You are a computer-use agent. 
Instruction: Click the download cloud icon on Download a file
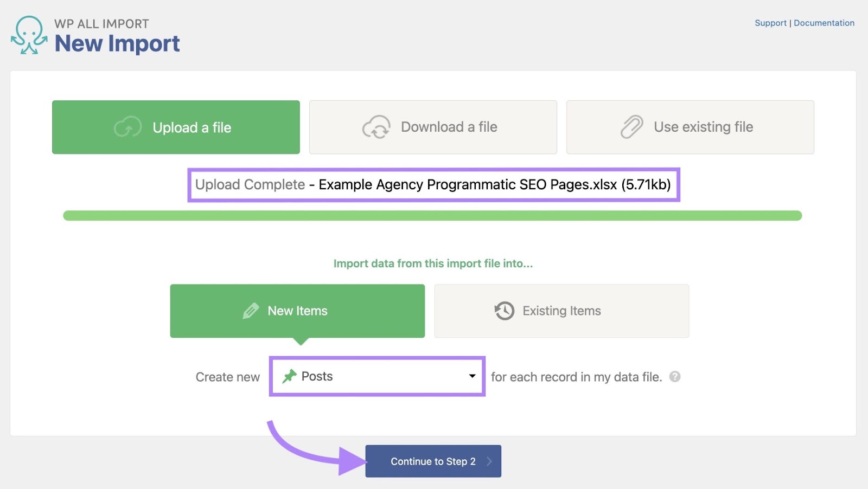click(x=377, y=127)
